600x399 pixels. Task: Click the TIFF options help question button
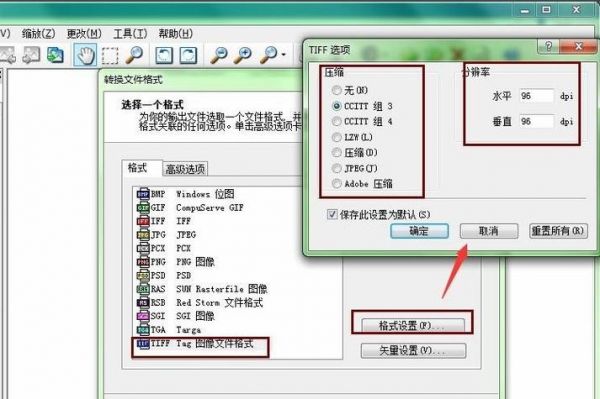549,46
